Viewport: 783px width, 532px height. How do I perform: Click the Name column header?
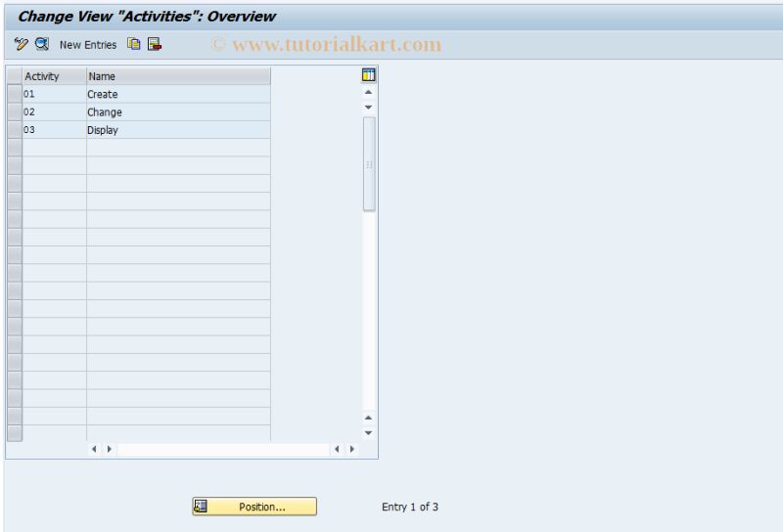tap(179, 76)
